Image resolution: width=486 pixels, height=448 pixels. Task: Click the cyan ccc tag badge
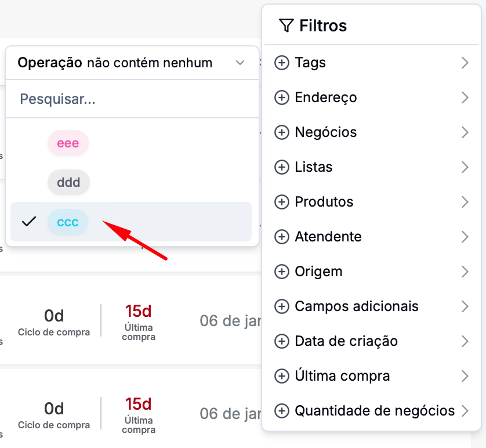coord(68,222)
